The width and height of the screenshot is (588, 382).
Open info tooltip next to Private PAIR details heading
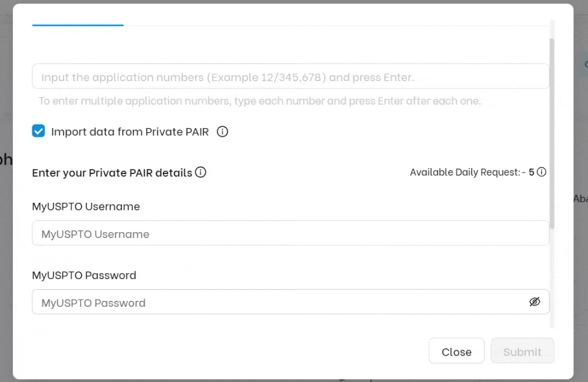[x=201, y=172]
